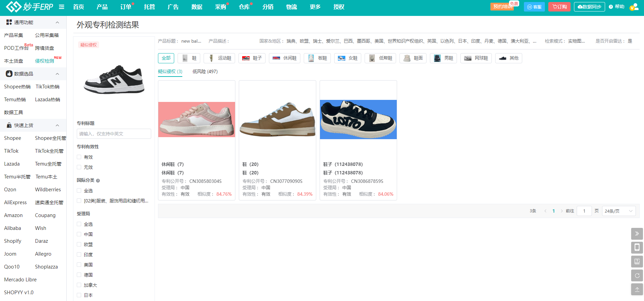Open the pink 休闲鞋 patent image
This screenshot has height=301, width=644.
(x=197, y=120)
